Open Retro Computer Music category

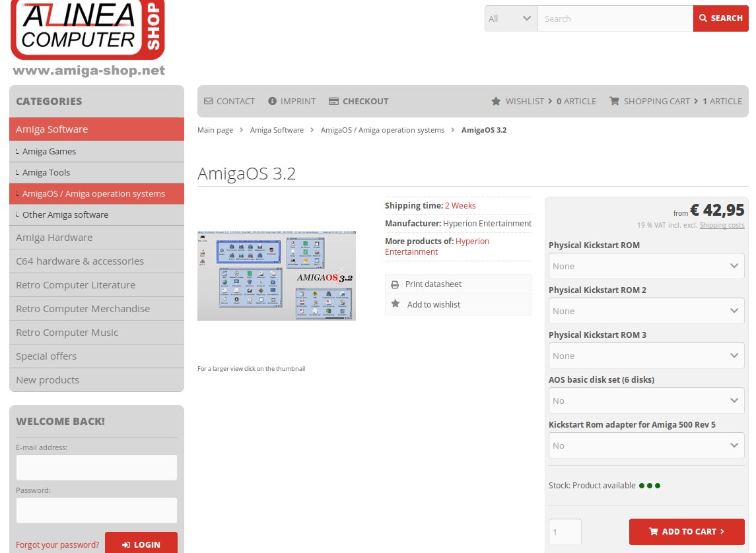96,333
